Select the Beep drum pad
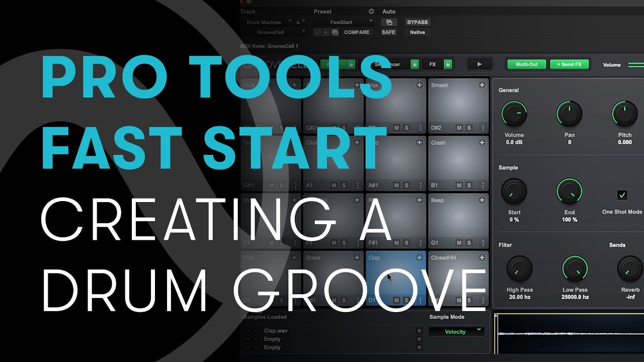 click(458, 222)
